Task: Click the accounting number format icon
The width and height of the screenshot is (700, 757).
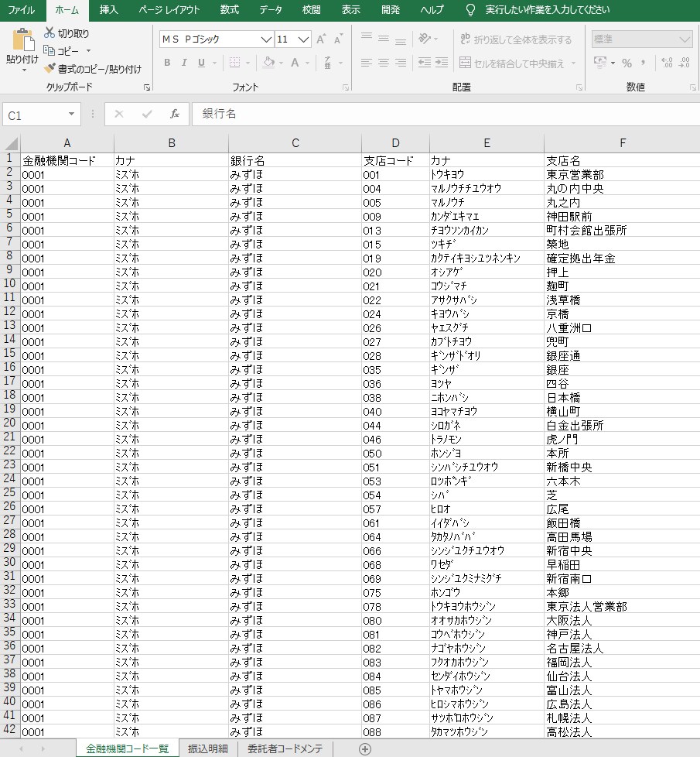Action: 600,62
